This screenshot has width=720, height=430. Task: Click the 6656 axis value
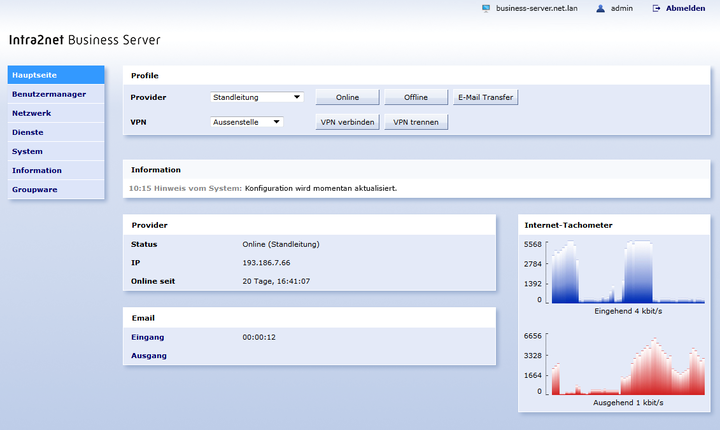click(x=533, y=336)
